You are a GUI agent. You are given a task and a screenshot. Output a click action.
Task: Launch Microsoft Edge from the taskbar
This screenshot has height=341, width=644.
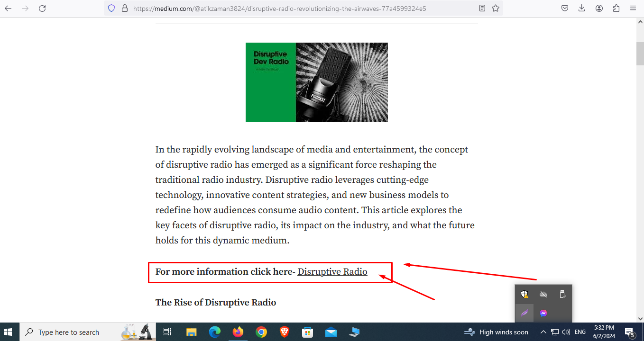215,332
